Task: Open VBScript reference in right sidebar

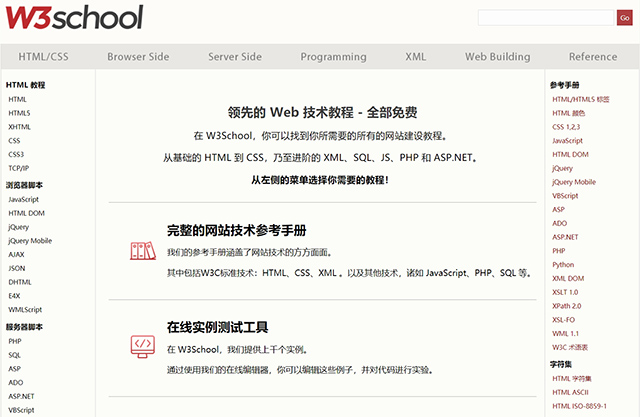Action: [565, 196]
